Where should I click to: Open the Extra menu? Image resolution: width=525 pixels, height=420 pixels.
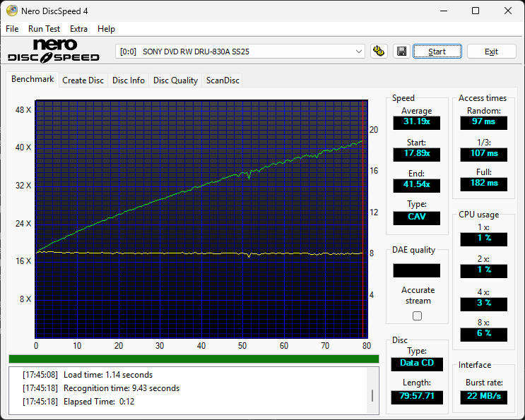click(x=78, y=29)
